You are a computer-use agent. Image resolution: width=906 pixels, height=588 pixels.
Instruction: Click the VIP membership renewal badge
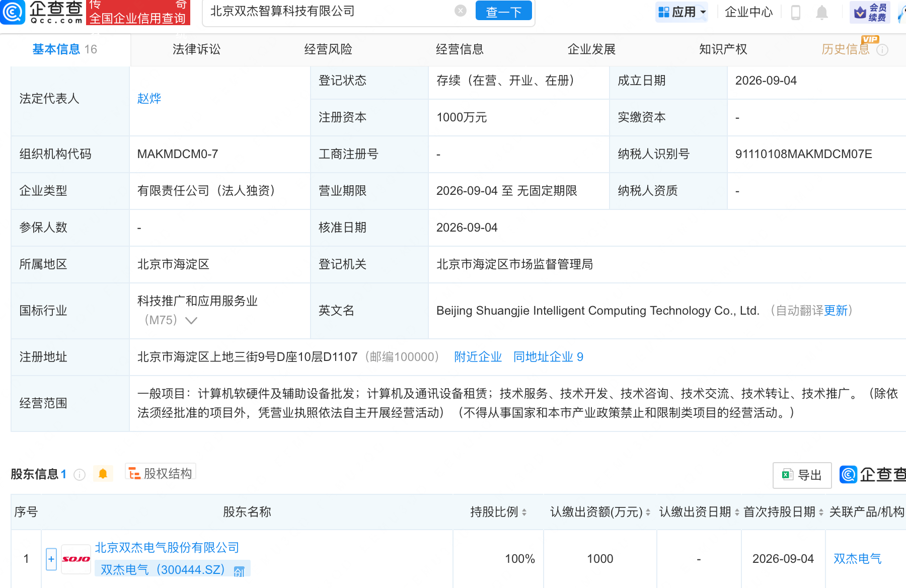click(870, 12)
